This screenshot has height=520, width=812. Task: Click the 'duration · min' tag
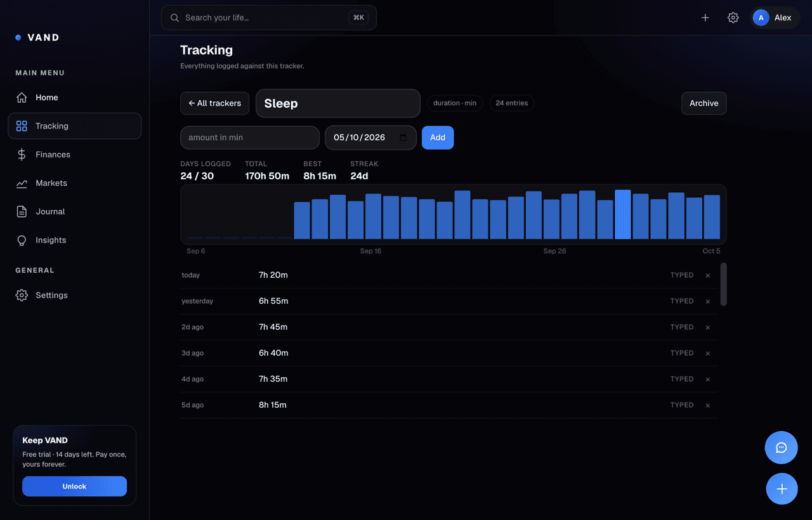coord(455,103)
